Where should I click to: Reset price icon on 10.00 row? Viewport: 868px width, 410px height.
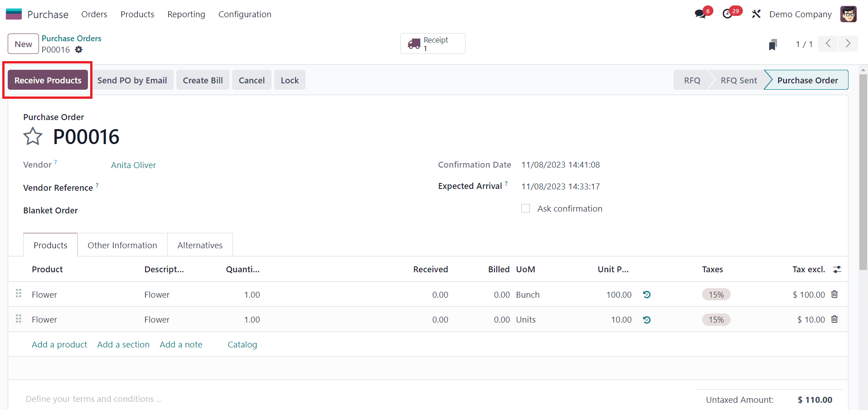coord(647,319)
